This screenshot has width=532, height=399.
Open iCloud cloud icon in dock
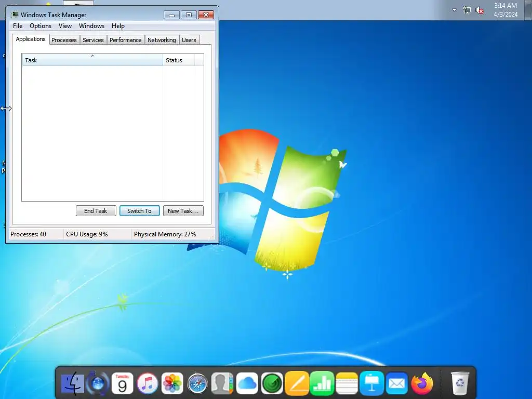(x=247, y=384)
